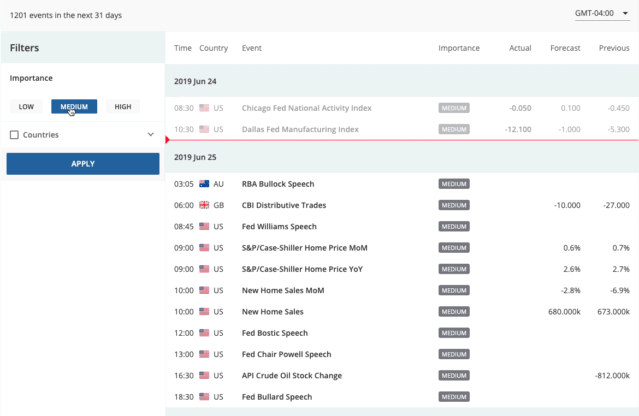Screen dimensions: 639x416
Task: Click the Time column header
Action: [183, 48]
